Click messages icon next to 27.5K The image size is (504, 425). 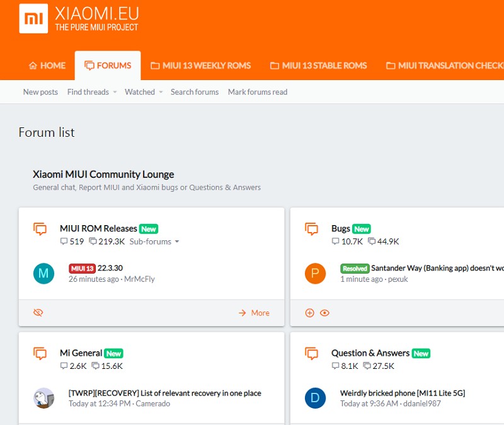coord(367,366)
